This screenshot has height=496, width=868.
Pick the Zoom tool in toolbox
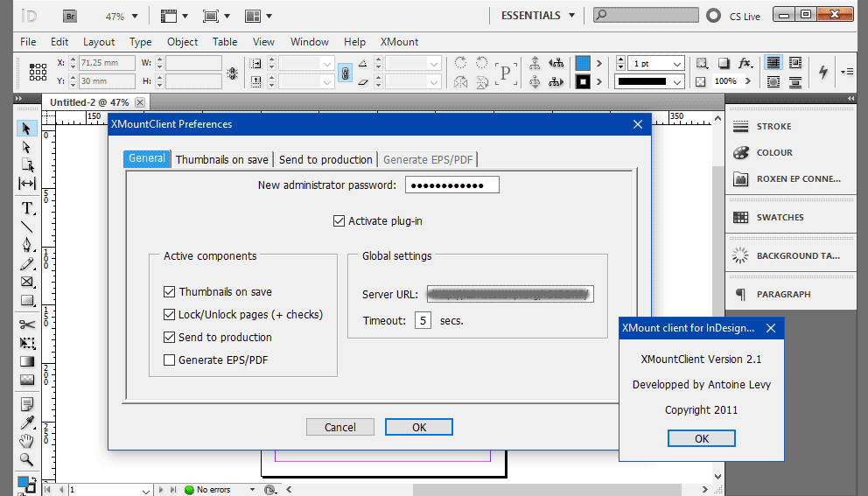(27, 458)
